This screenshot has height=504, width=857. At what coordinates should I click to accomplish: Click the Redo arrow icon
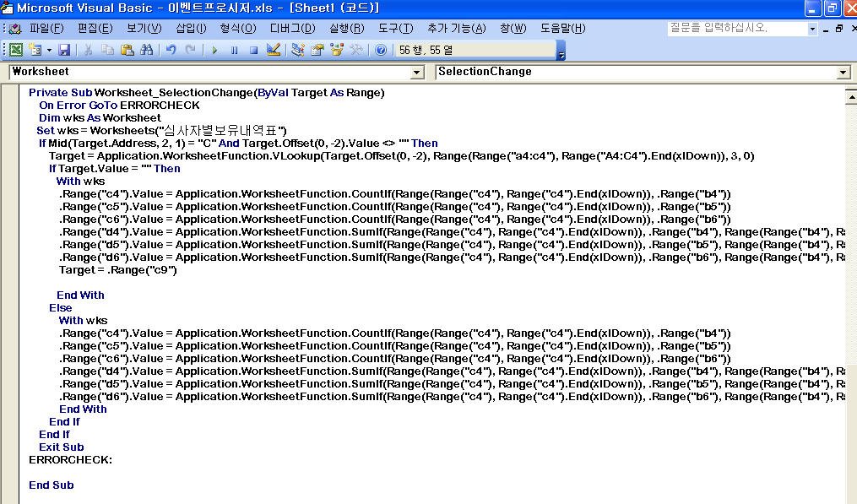(x=190, y=51)
